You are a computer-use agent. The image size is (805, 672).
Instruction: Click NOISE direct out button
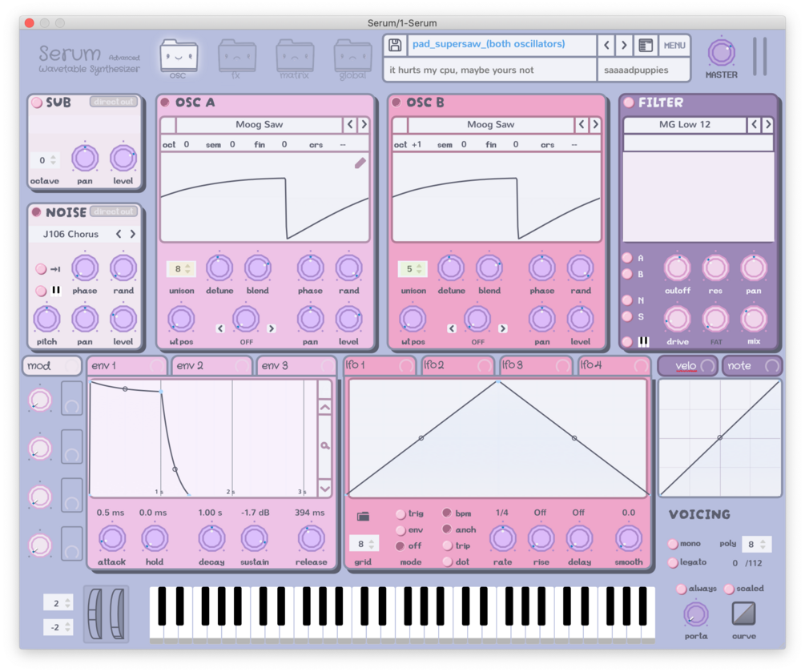tap(114, 211)
